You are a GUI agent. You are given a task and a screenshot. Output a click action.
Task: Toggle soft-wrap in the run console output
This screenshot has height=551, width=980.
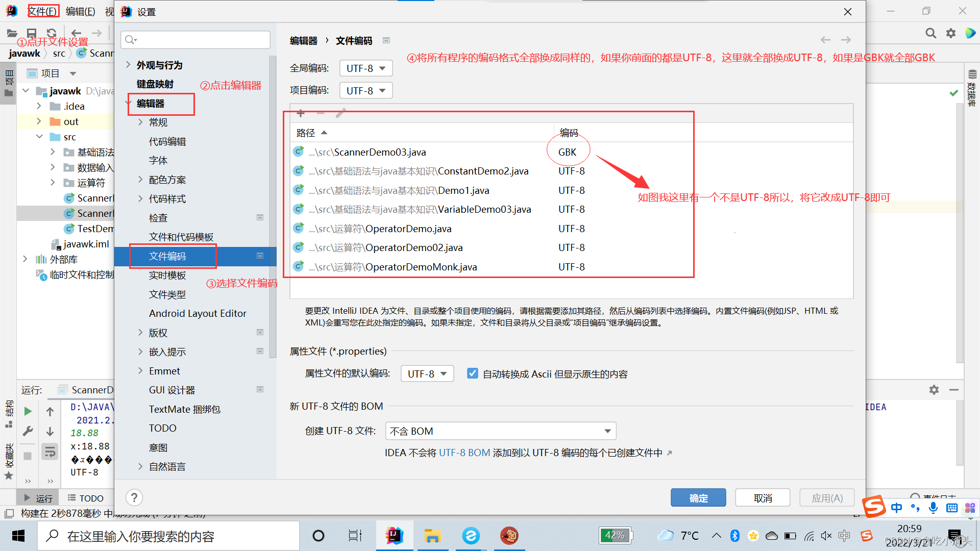(x=50, y=451)
